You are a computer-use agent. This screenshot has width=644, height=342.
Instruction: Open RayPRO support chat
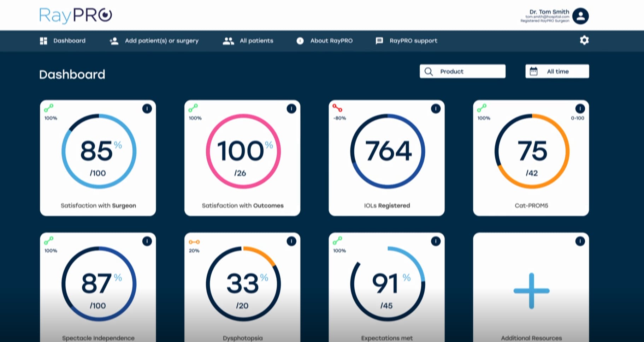click(406, 41)
